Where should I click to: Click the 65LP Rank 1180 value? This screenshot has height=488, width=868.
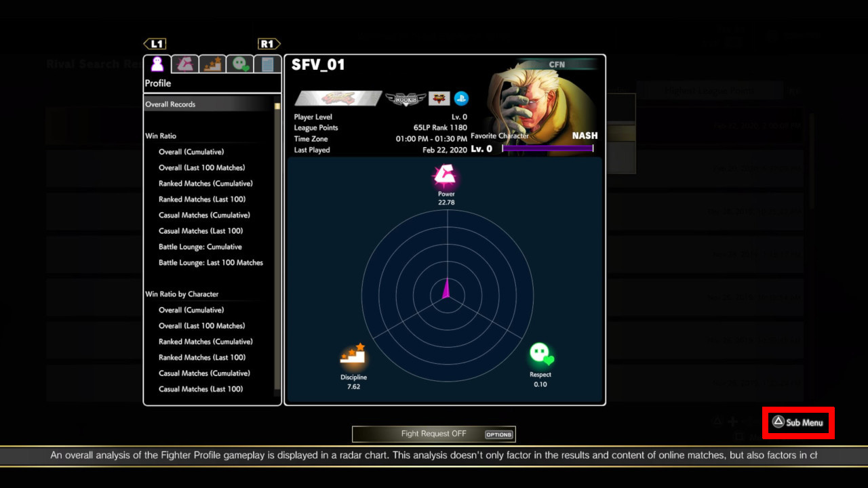[440, 128]
